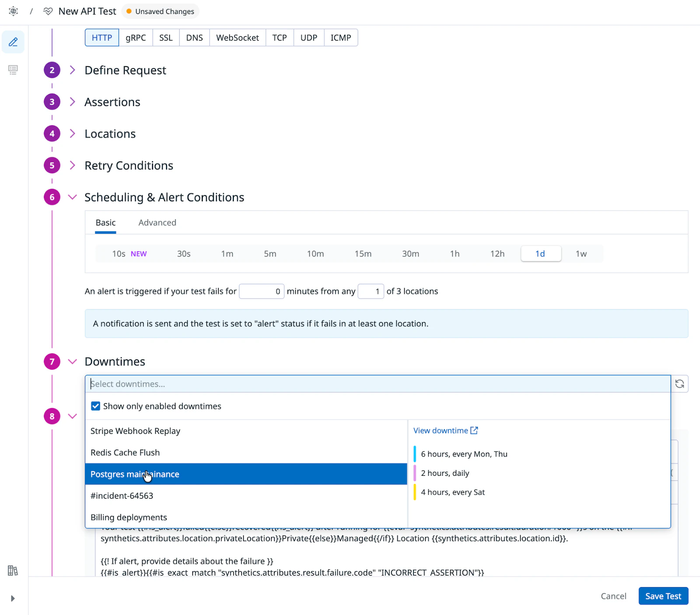
Task: Click the alert minutes input field
Action: point(261,292)
